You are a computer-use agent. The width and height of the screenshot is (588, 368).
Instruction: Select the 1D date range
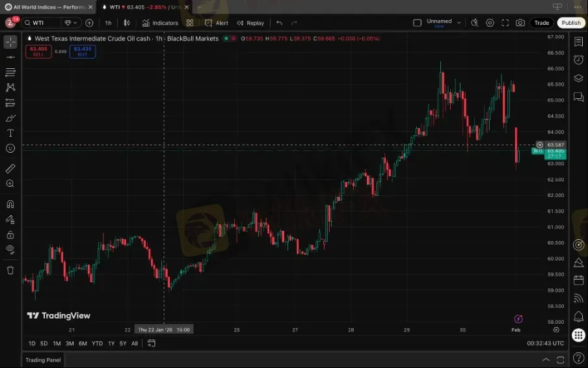32,343
